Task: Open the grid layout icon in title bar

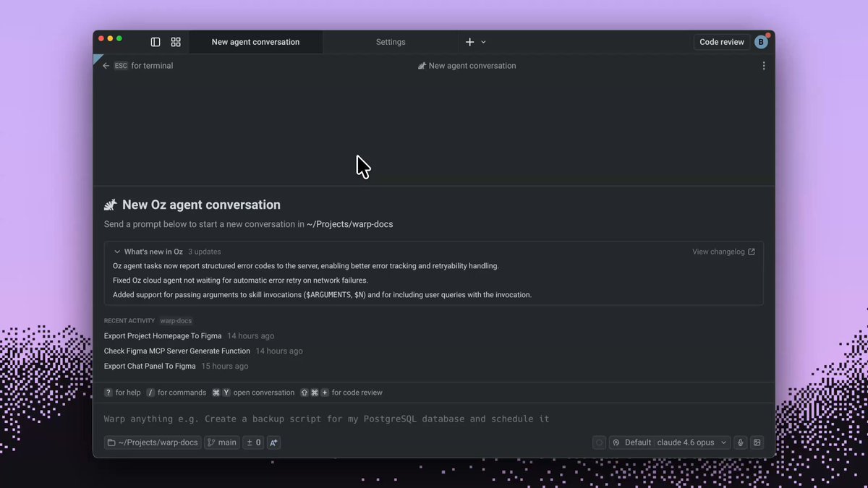Action: click(176, 42)
